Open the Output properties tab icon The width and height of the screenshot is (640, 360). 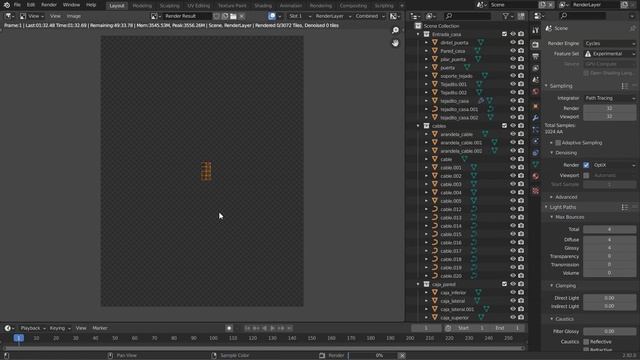pos(536,56)
